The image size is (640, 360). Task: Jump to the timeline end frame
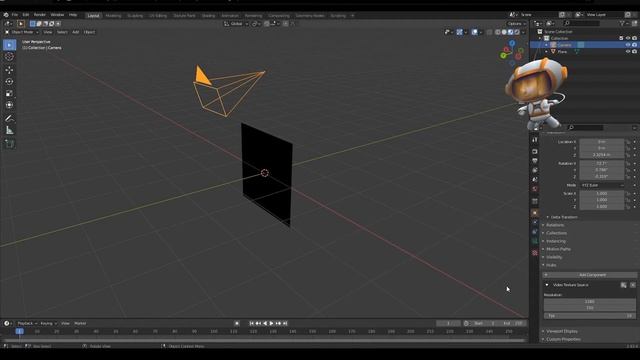point(285,323)
